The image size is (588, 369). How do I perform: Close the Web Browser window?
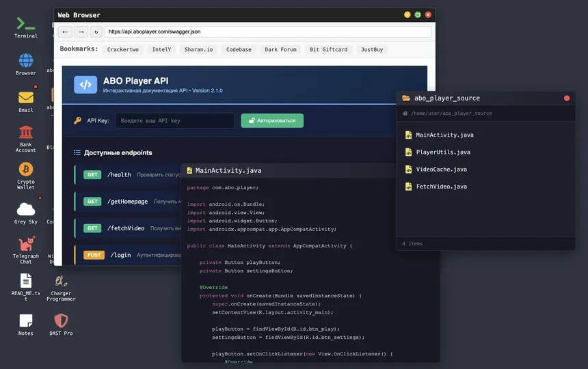428,14
